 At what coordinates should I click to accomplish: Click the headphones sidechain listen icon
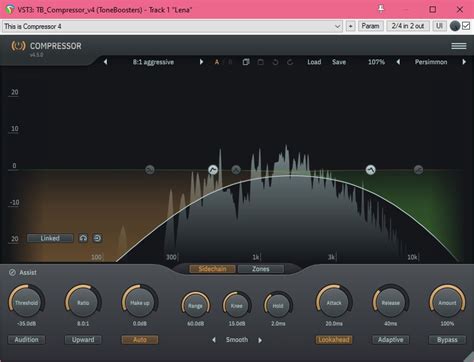(83, 238)
